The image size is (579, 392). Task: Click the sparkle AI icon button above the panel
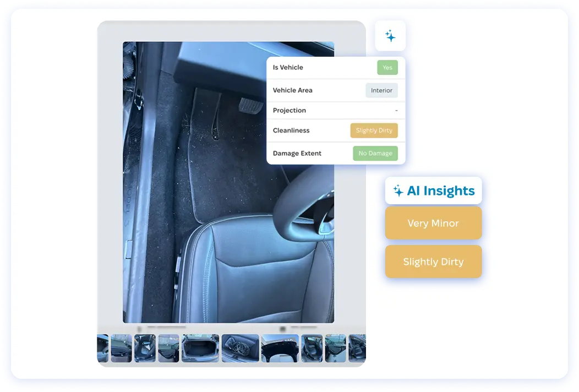pos(390,36)
